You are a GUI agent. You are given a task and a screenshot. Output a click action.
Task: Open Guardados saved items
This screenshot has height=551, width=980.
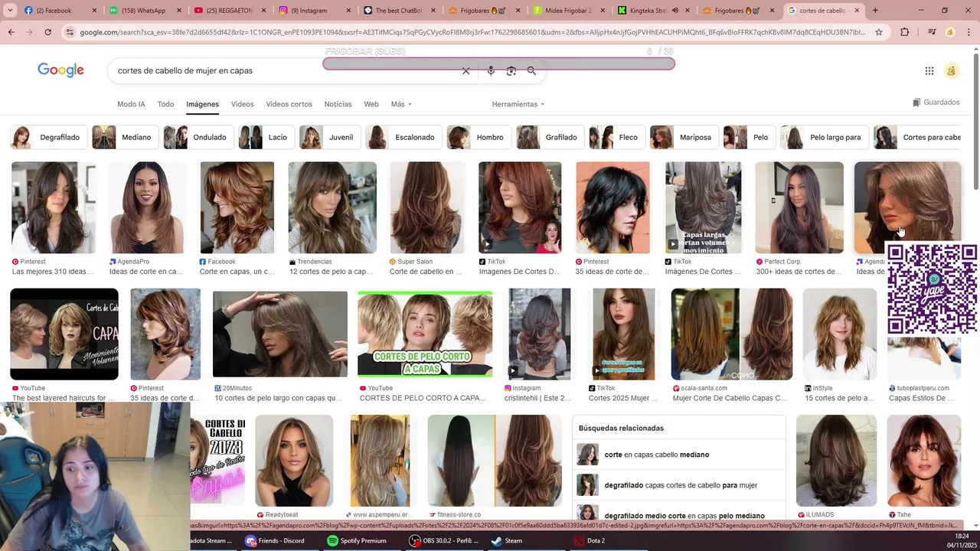coord(936,103)
